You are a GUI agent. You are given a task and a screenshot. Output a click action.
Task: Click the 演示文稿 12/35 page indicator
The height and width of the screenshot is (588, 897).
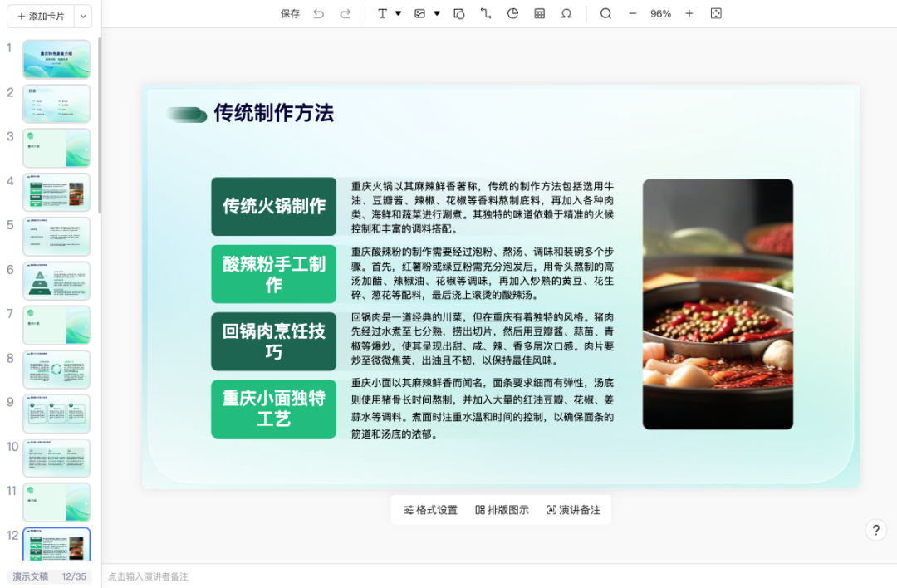(49, 576)
